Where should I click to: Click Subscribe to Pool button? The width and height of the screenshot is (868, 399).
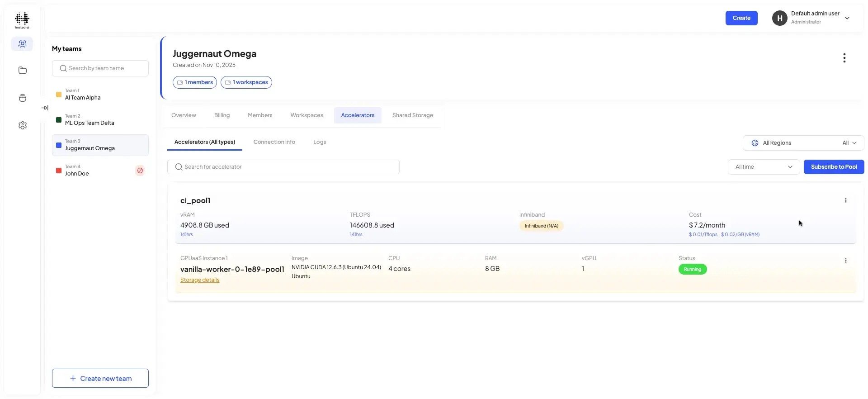834,167
